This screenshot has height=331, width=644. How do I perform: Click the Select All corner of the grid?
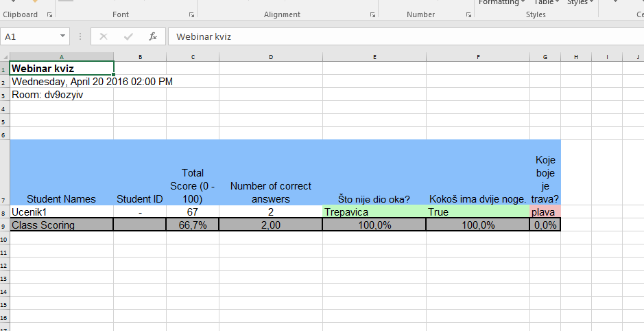[x=5, y=57]
